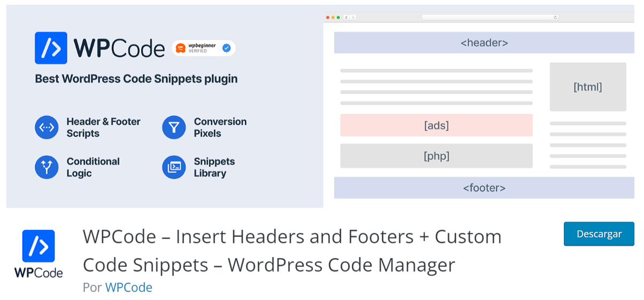644x300 pixels.
Task: Select the Conversion Pixels funnel icon
Action: coord(174,128)
